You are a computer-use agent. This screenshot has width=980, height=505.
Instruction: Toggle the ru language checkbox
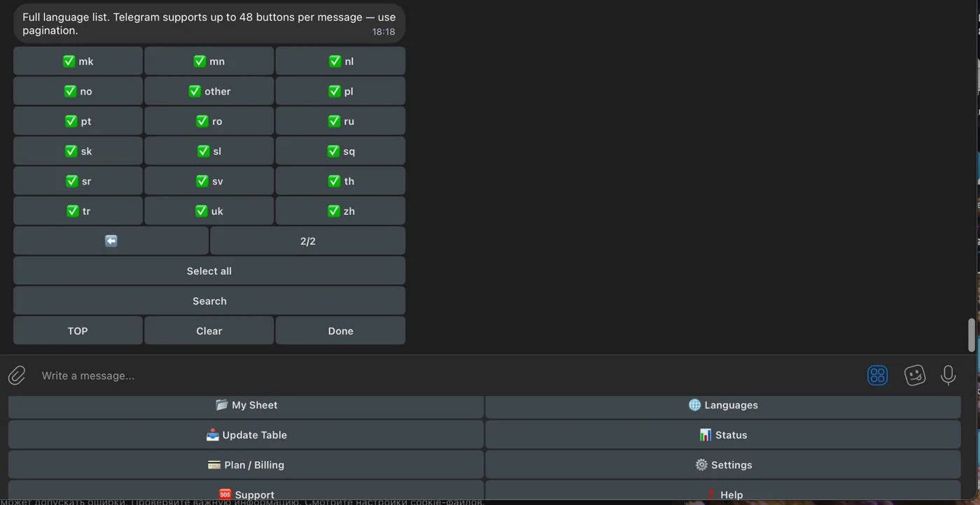340,120
